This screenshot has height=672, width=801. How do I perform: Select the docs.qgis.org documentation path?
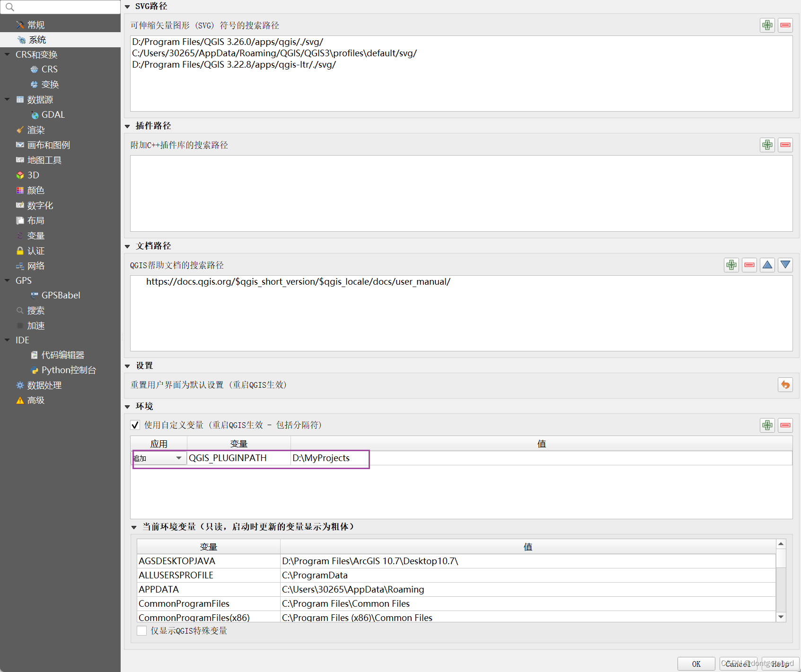[298, 282]
